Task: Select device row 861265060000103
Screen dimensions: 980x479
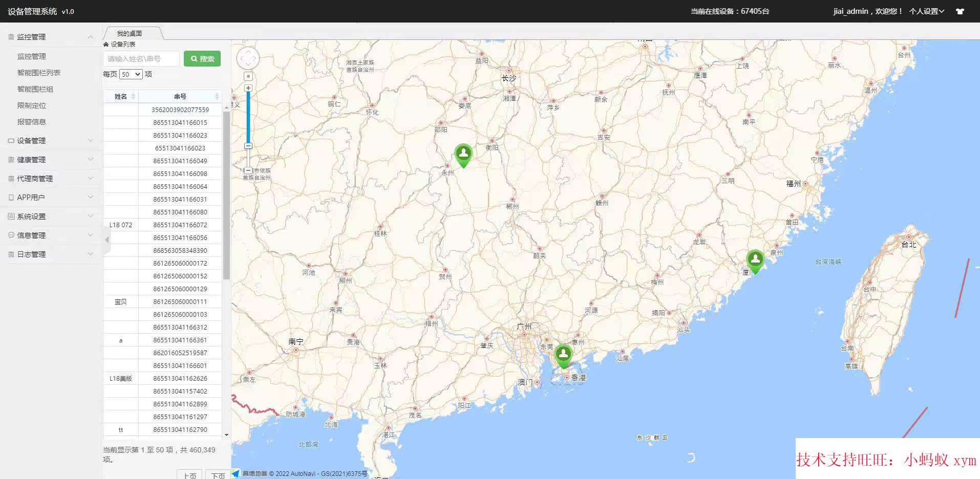Action: tap(163, 314)
